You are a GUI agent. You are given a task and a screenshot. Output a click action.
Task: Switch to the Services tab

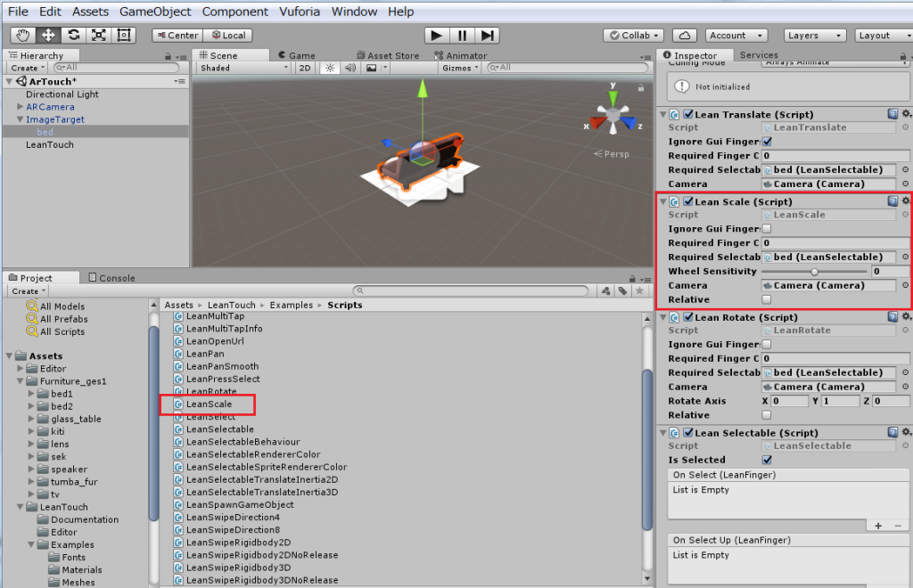[x=759, y=54]
